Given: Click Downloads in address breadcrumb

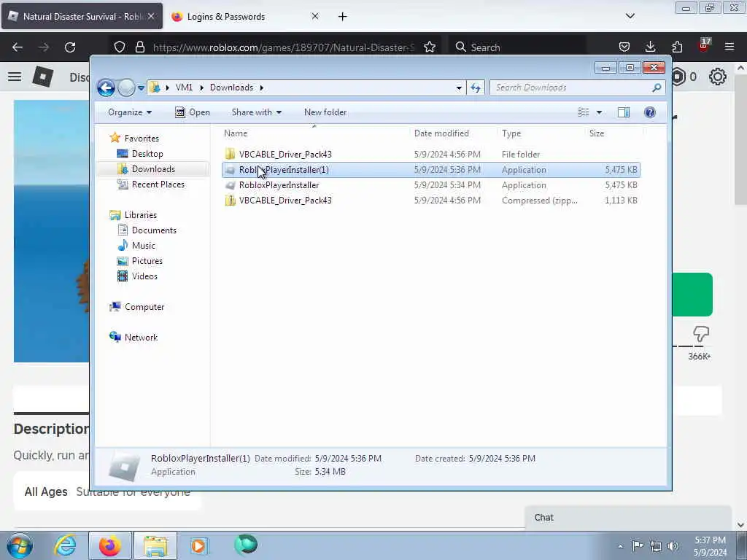Looking at the screenshot, I should (x=231, y=87).
